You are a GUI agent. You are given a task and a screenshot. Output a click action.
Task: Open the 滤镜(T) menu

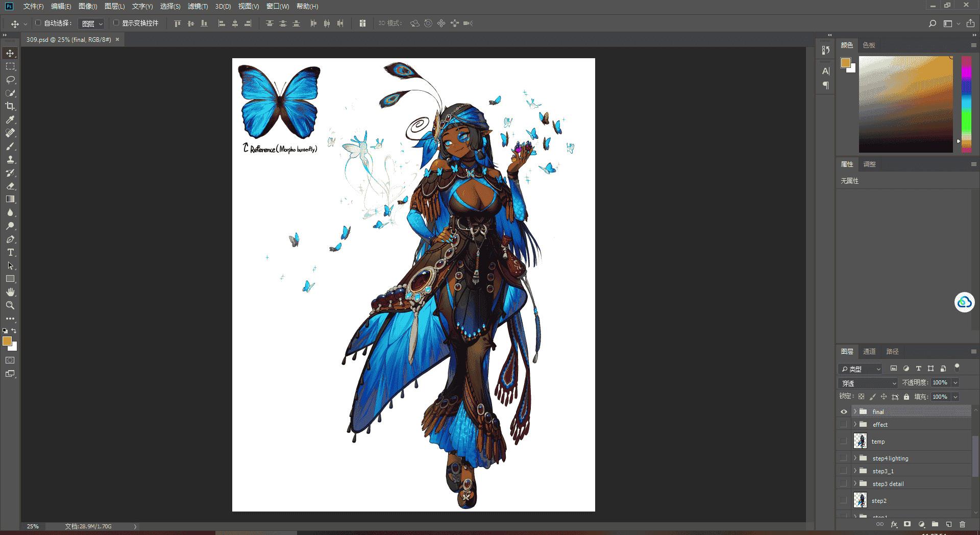198,6
